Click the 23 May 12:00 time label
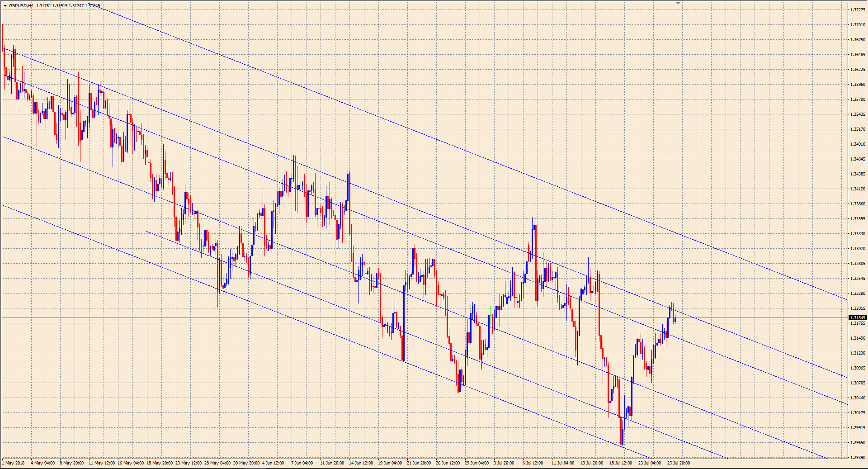The width and height of the screenshot is (868, 469). 189,463
